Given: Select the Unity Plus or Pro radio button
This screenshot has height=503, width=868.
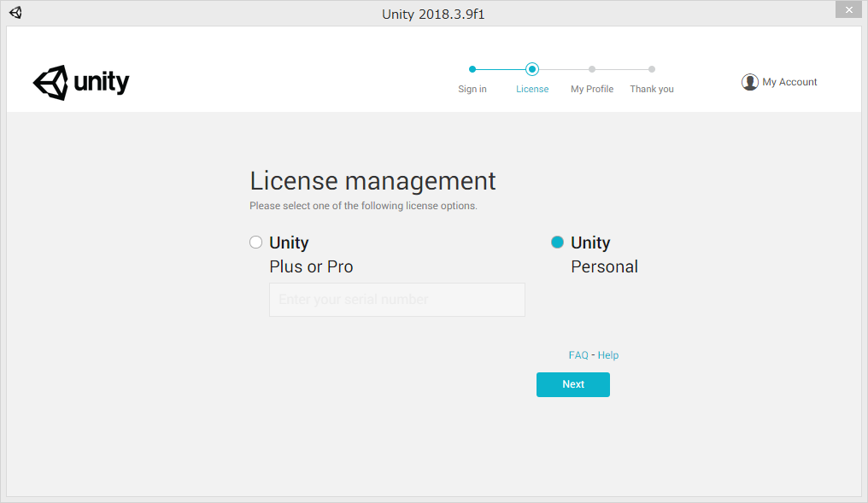Looking at the screenshot, I should (255, 243).
